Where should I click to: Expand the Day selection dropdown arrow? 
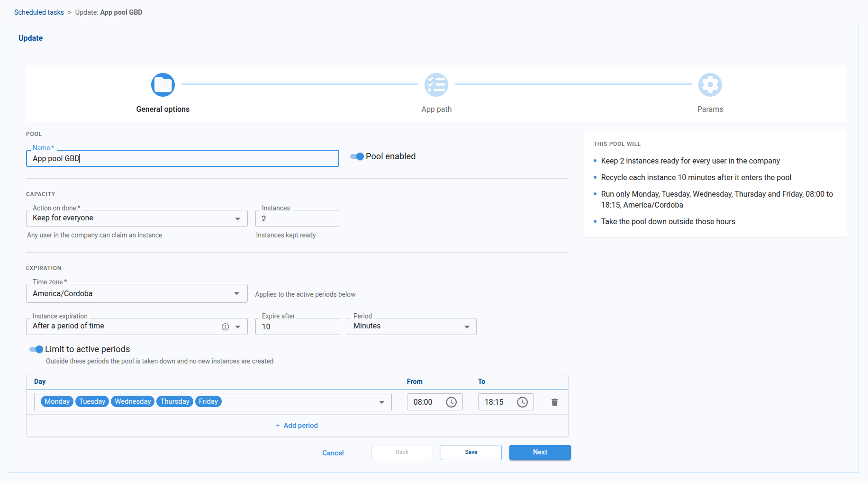(381, 402)
